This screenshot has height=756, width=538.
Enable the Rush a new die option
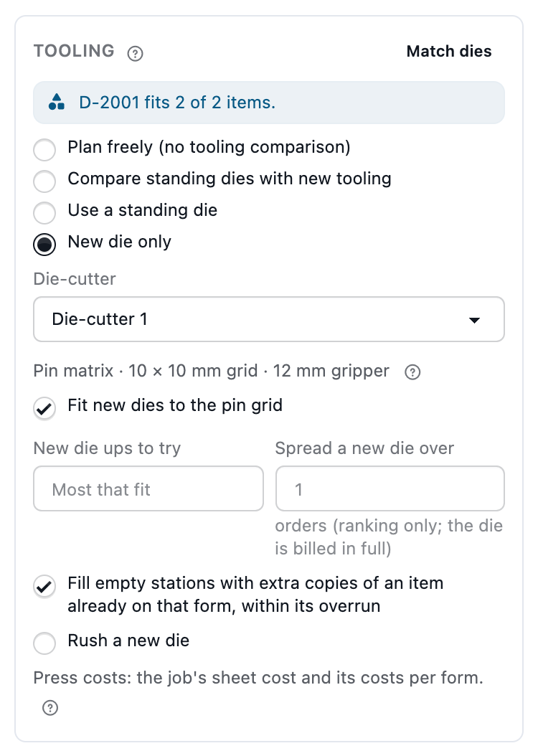click(x=44, y=643)
